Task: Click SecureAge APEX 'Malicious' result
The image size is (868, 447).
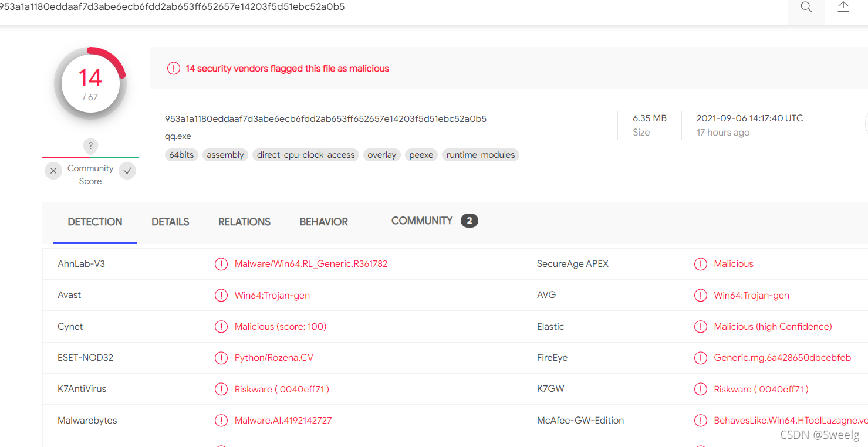Action: [734, 263]
